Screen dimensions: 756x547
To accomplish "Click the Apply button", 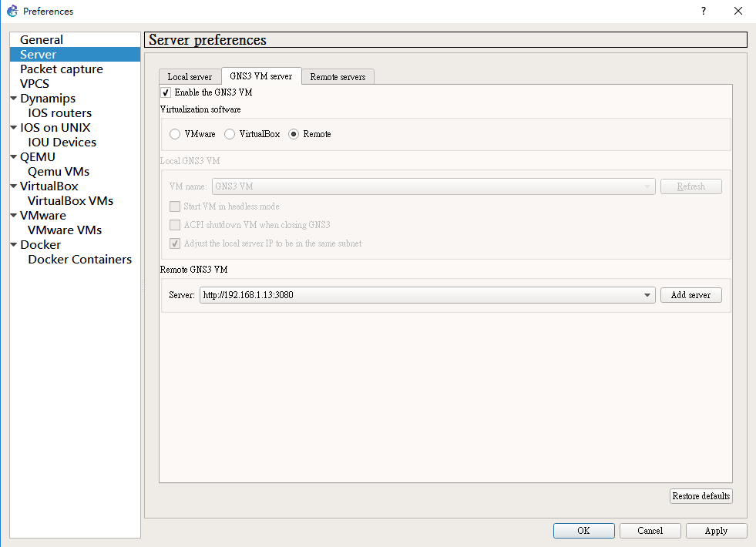I will 716,531.
